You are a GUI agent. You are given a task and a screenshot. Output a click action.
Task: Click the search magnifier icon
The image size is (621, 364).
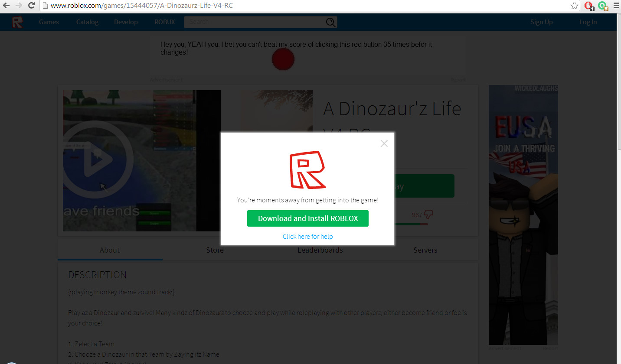(x=331, y=23)
